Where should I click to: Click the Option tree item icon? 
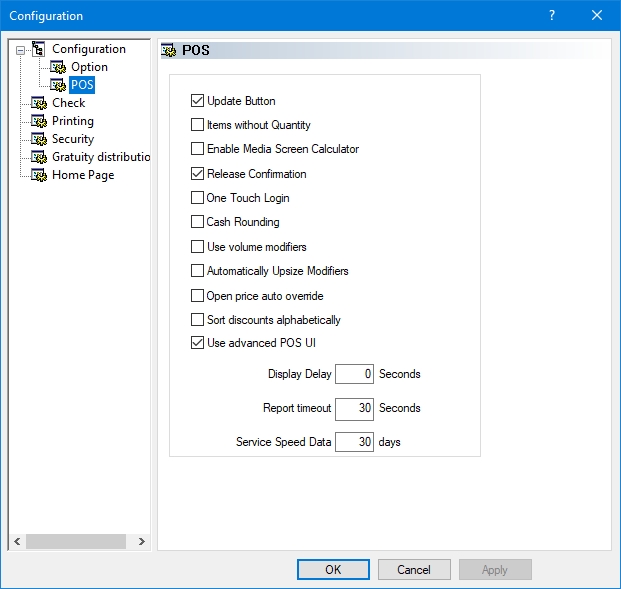point(58,67)
